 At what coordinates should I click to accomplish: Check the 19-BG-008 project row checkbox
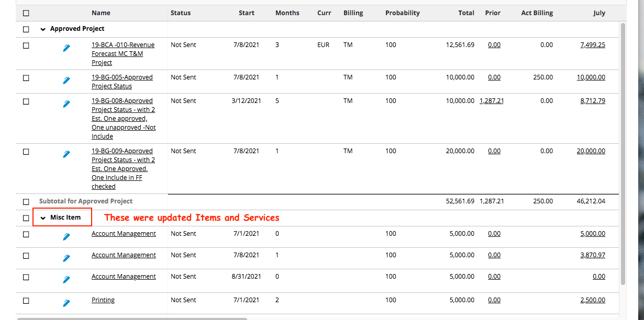(26, 102)
